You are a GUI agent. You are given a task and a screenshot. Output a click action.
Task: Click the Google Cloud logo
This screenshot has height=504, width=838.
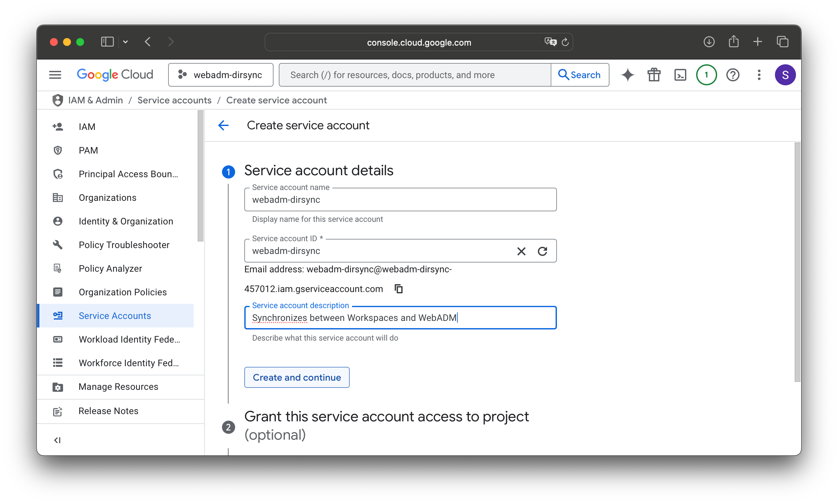pyautogui.click(x=115, y=75)
